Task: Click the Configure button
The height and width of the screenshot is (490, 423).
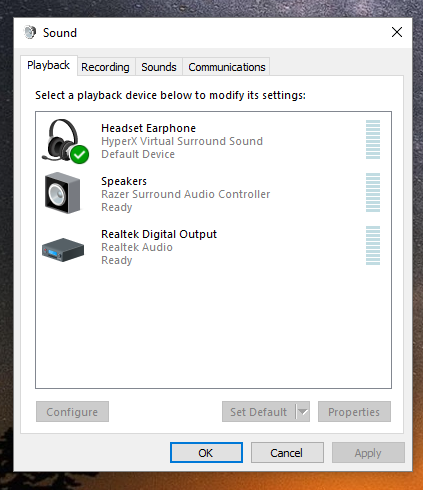Action: 72,412
